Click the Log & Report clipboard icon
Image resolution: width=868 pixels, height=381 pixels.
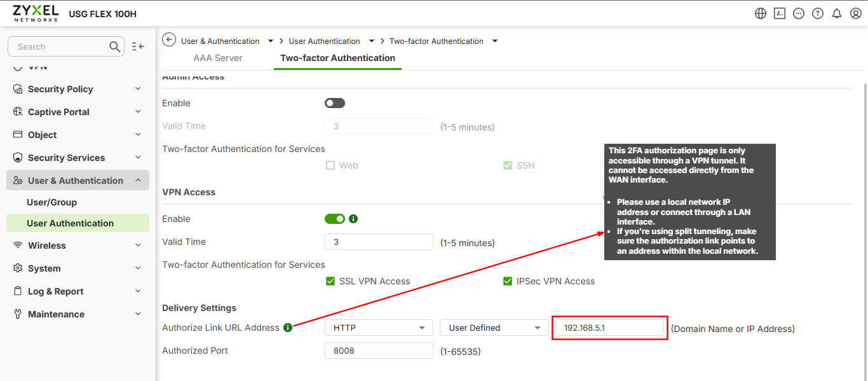click(x=18, y=291)
